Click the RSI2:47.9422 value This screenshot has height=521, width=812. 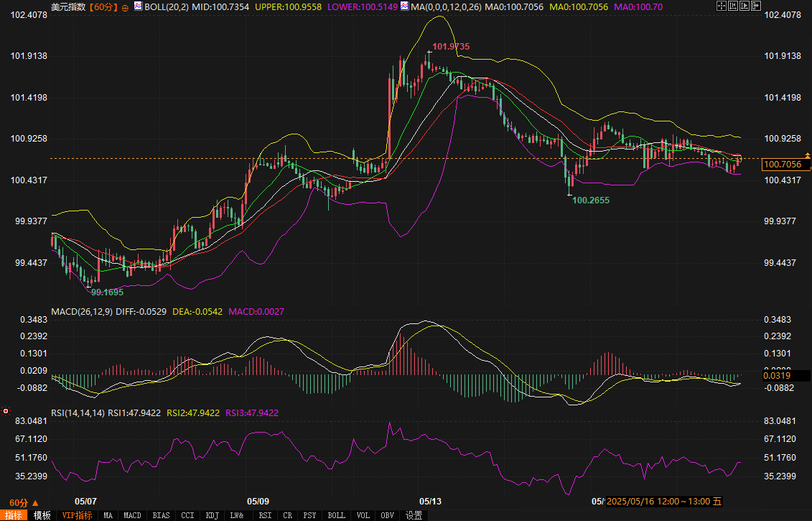pyautogui.click(x=193, y=413)
